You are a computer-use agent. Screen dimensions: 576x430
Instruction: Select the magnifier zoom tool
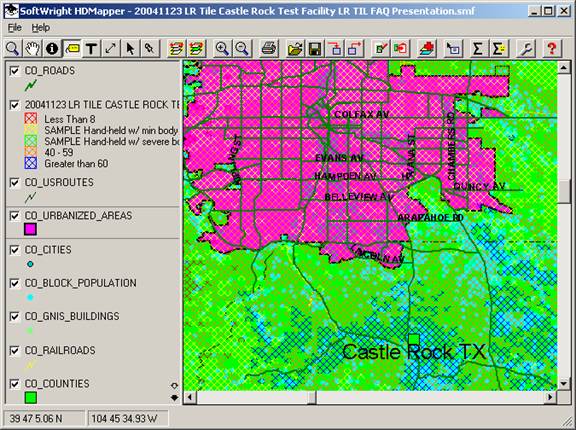point(12,48)
